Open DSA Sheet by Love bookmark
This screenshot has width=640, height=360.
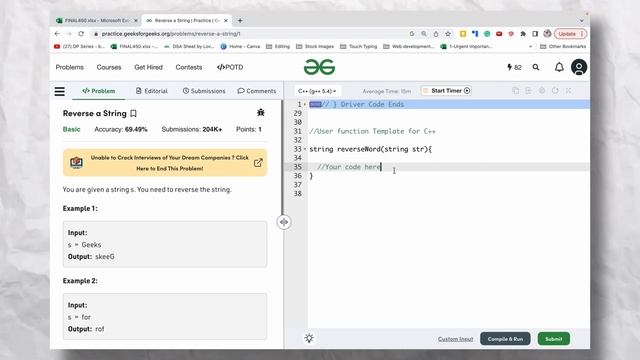[189, 47]
